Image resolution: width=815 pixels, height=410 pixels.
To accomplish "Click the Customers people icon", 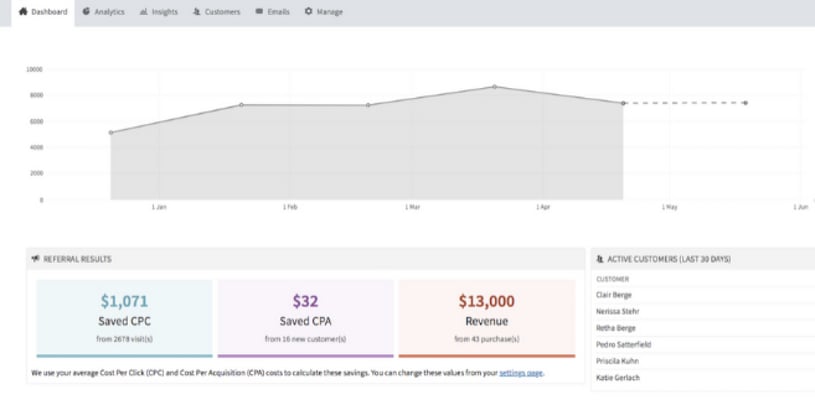I will click(196, 12).
